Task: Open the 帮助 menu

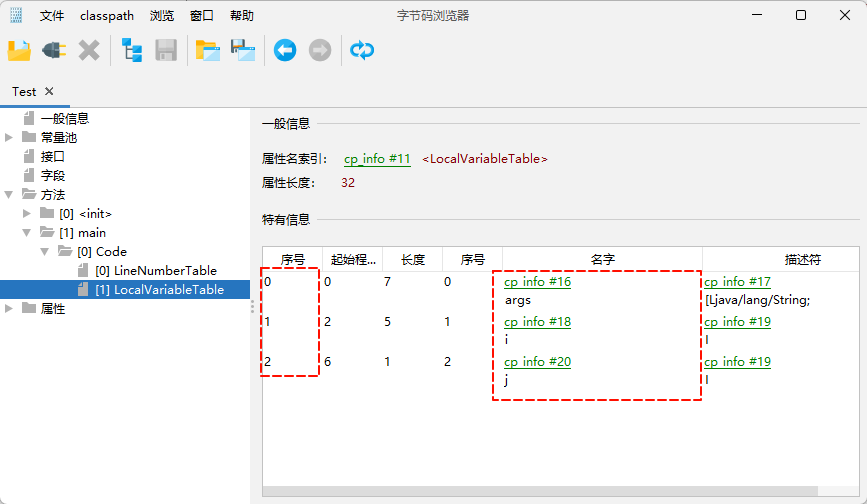Action: point(241,16)
